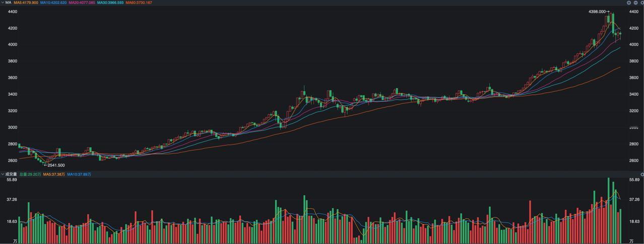The height and width of the screenshot is (244, 644).
Task: Click the MA60:3730.167 legend value
Action: 139,3
